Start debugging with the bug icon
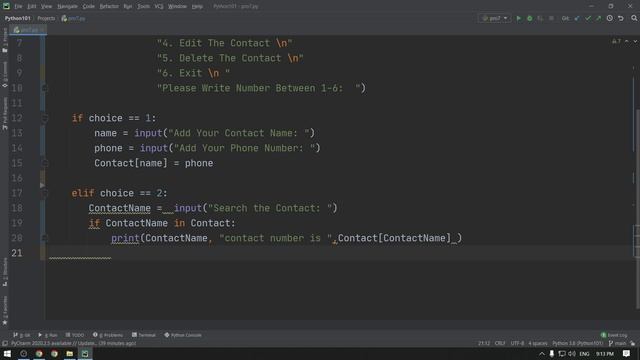Screen dimensions: 640x360 tap(529, 18)
